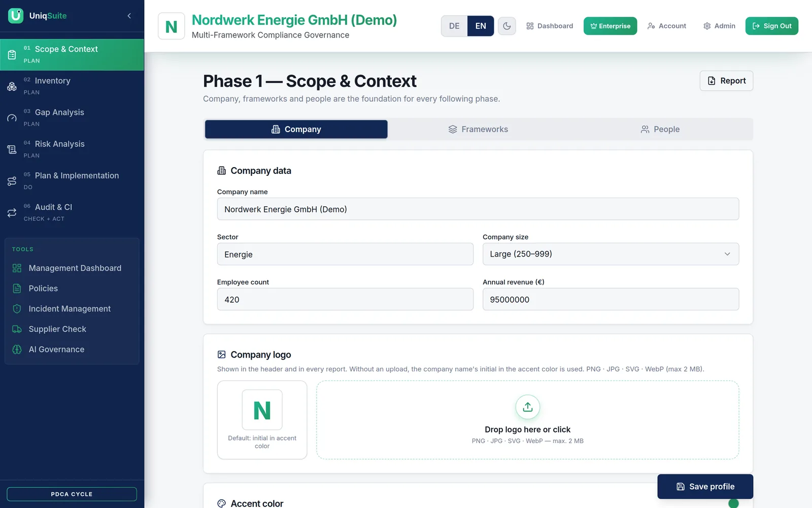Open the Company size dropdown
812x508 pixels.
point(611,254)
